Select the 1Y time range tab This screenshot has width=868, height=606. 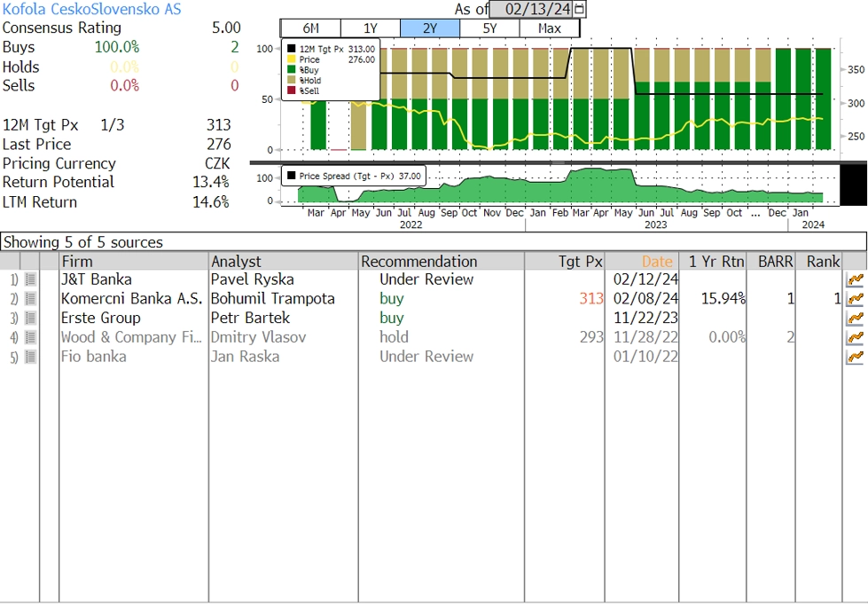click(x=370, y=28)
